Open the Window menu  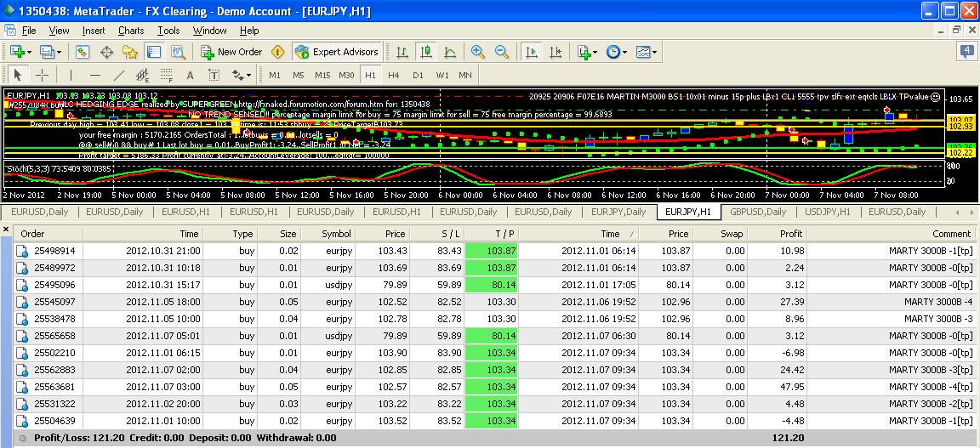click(x=209, y=30)
